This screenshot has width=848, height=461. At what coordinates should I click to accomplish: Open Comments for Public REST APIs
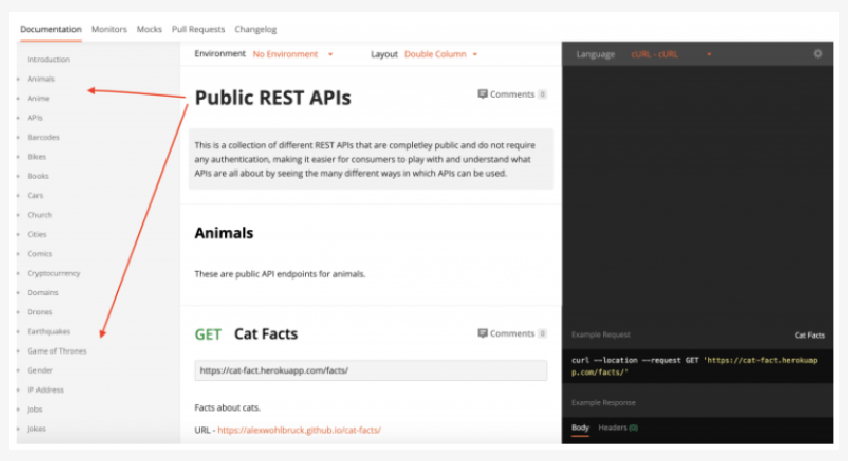(511, 94)
